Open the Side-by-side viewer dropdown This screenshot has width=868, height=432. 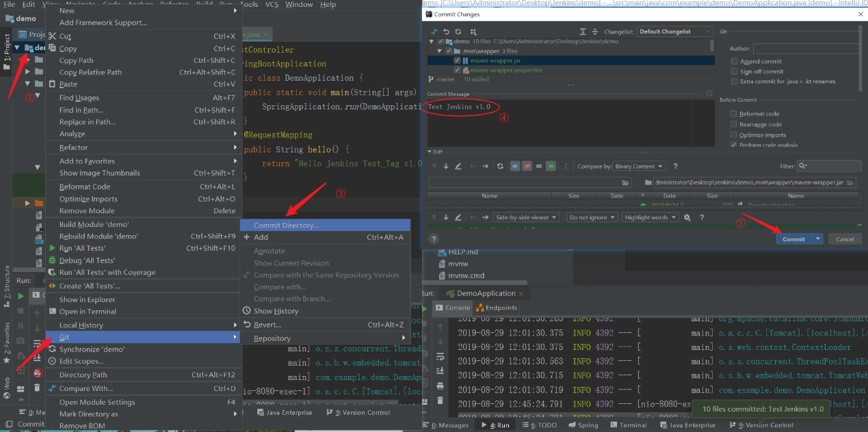click(x=525, y=217)
